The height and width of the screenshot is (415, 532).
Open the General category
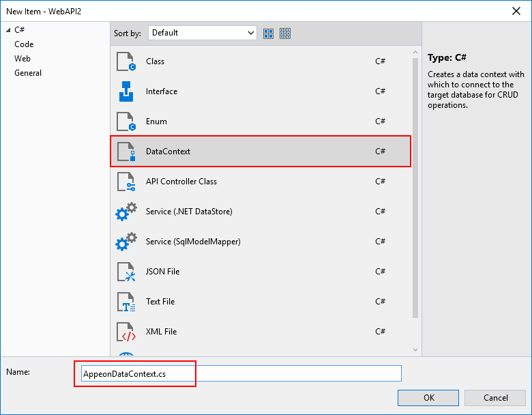[28, 73]
